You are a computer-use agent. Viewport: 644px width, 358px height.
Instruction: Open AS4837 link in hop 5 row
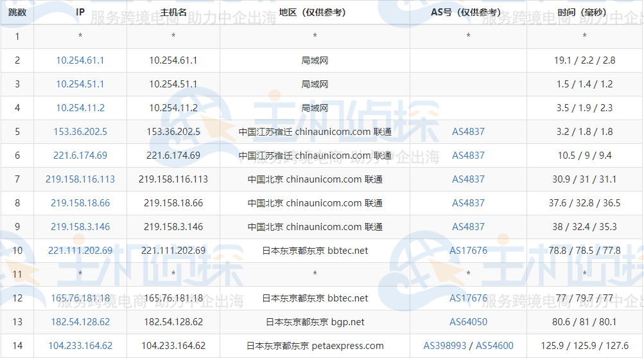(468, 132)
